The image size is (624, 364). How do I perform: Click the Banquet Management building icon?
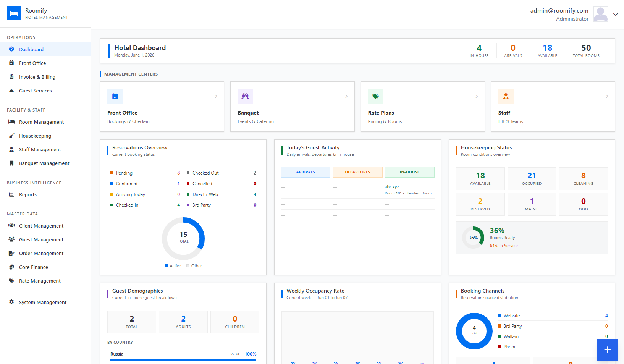pyautogui.click(x=11, y=163)
